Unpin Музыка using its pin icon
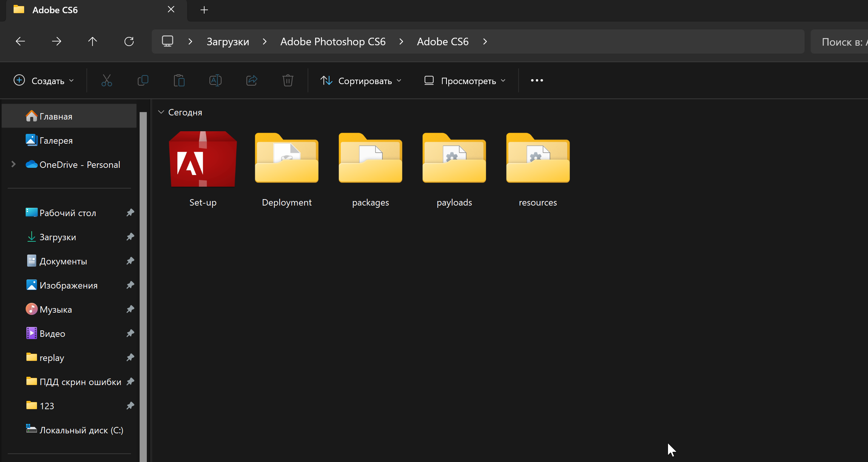The height and width of the screenshot is (462, 868). pyautogui.click(x=130, y=309)
